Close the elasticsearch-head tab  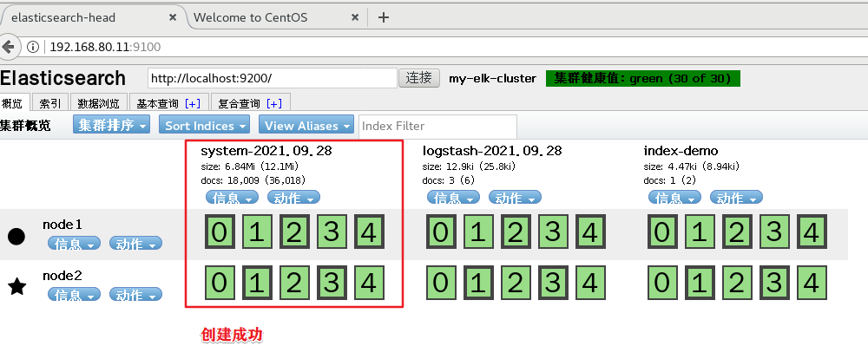173,17
